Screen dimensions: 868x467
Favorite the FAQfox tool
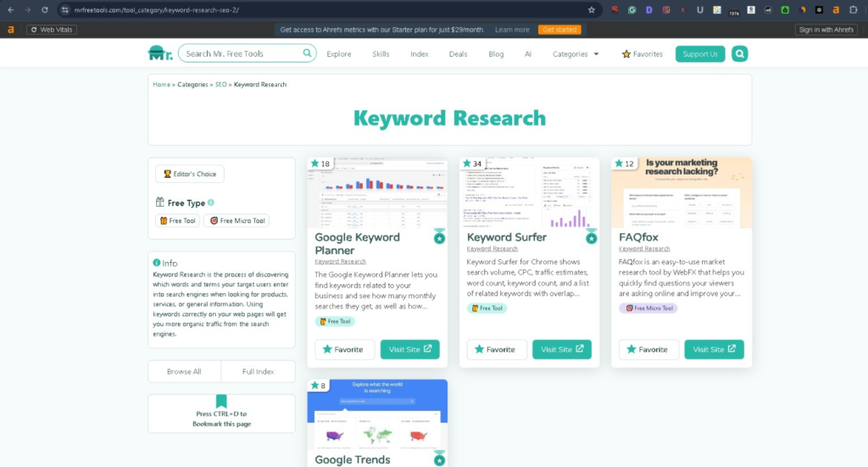point(648,350)
